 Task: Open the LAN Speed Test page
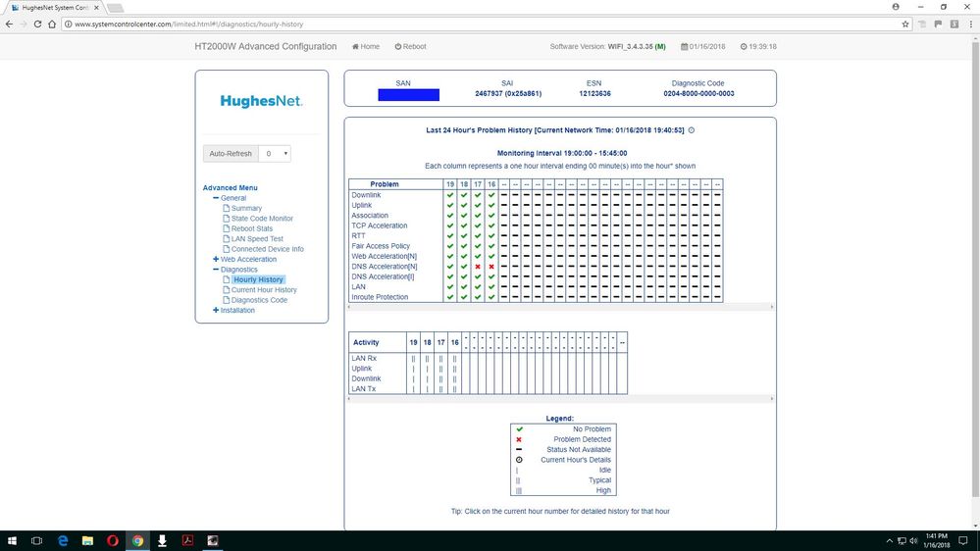pyautogui.click(x=257, y=238)
